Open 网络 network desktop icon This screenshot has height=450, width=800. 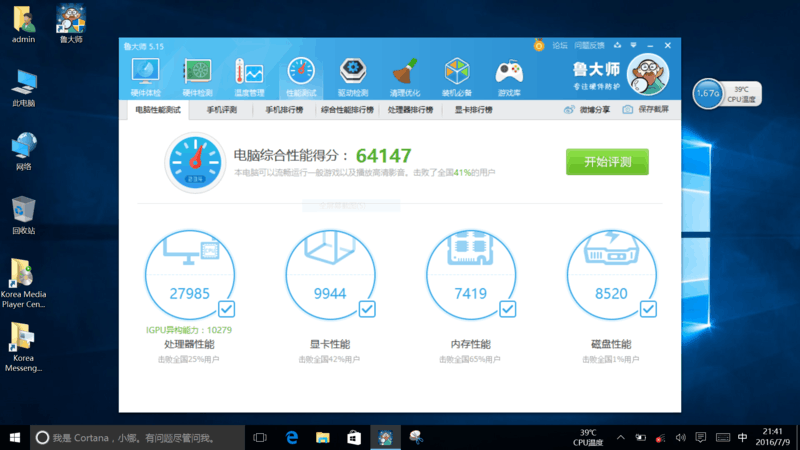23,152
